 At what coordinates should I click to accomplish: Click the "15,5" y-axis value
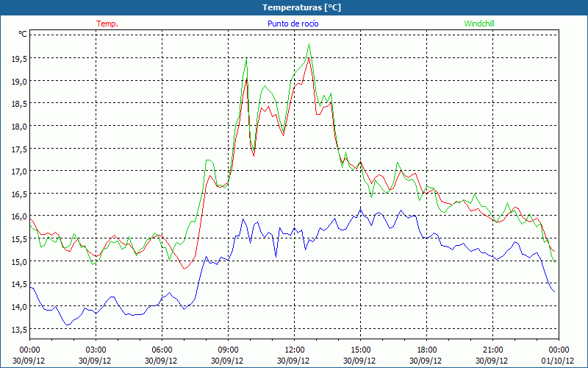[x=19, y=238]
